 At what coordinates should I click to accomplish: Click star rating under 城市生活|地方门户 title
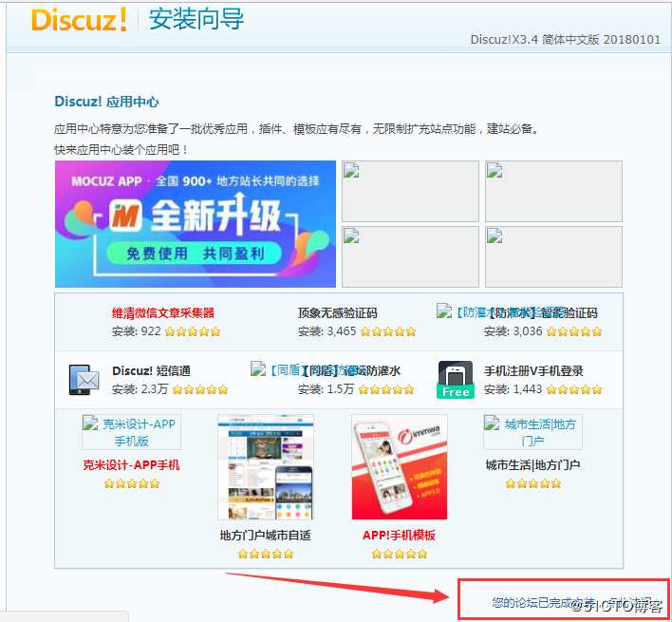[x=532, y=484]
